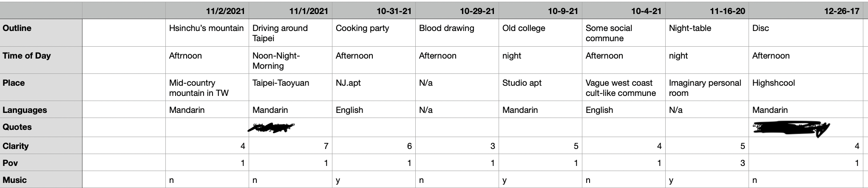
Task: Click the Music row header
Action: click(41, 180)
